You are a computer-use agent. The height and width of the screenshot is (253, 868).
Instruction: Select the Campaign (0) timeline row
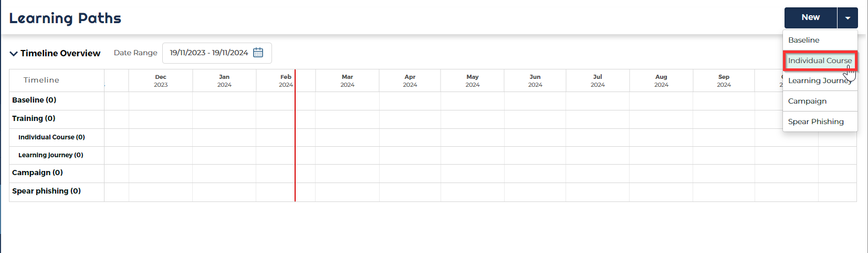point(37,173)
